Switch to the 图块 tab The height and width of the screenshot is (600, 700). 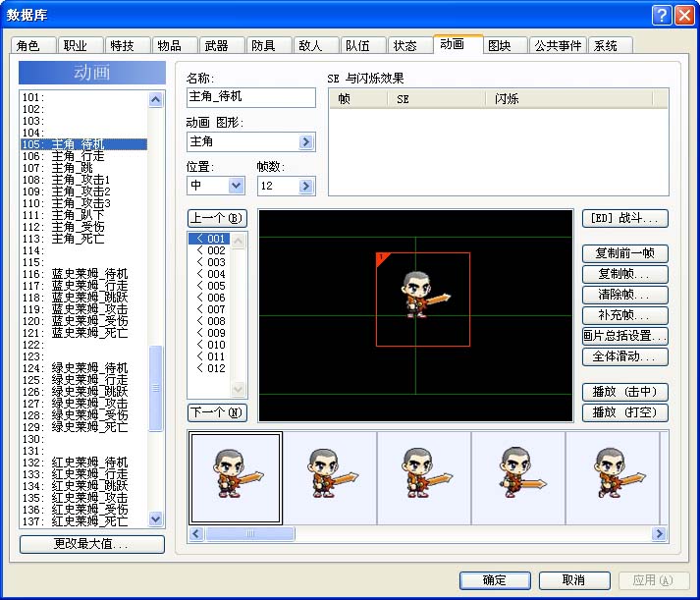pyautogui.click(x=505, y=45)
